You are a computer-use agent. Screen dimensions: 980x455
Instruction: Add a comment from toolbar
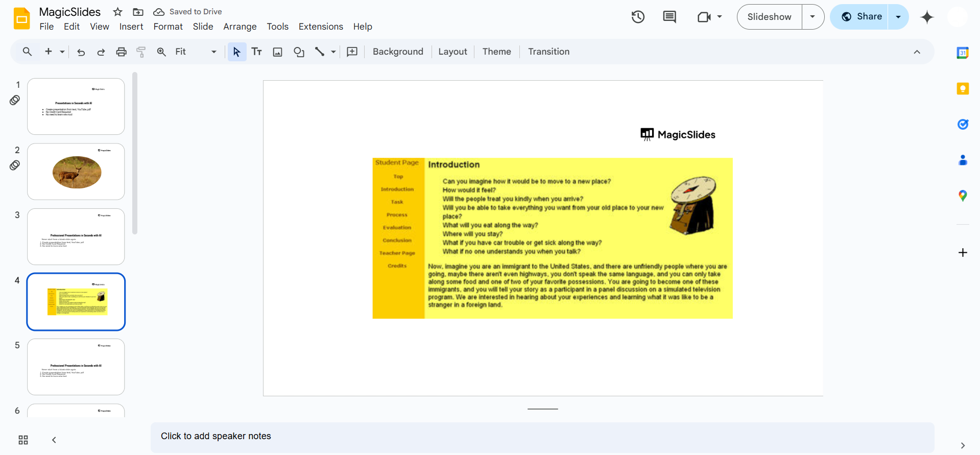pos(352,52)
